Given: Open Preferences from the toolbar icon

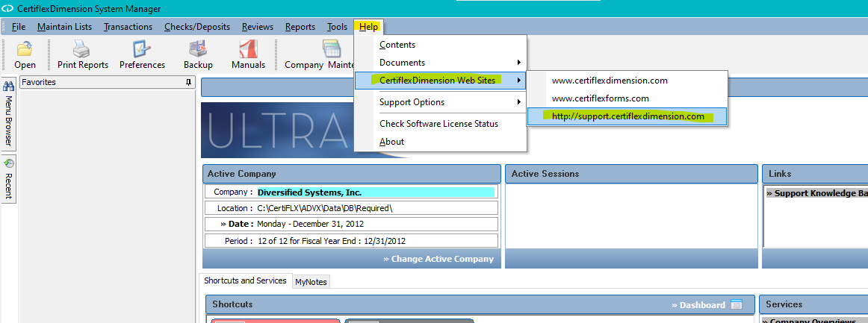Looking at the screenshot, I should [142, 49].
